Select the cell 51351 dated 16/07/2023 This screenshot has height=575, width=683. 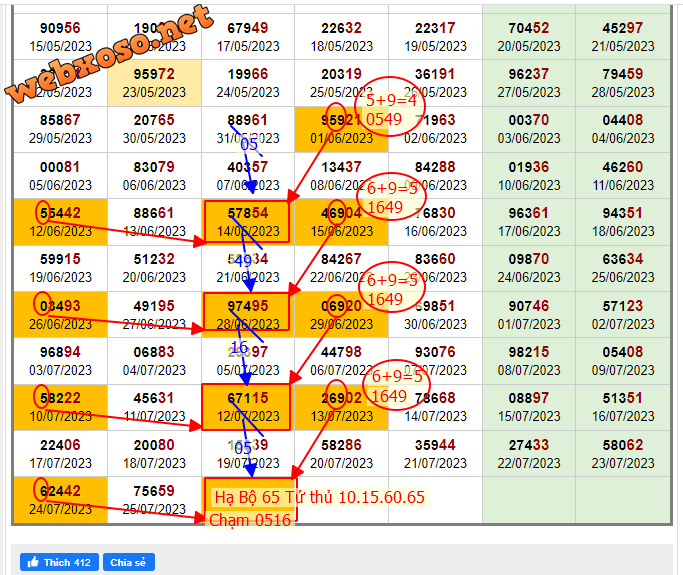[623, 407]
